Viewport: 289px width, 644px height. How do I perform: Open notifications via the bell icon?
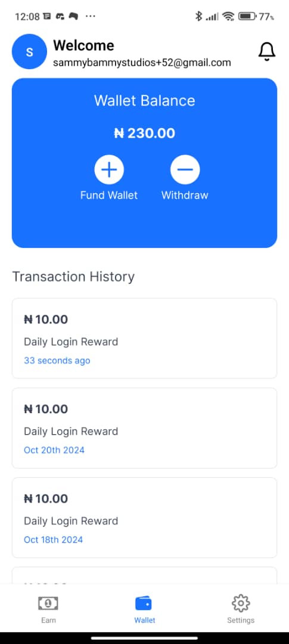click(x=267, y=51)
